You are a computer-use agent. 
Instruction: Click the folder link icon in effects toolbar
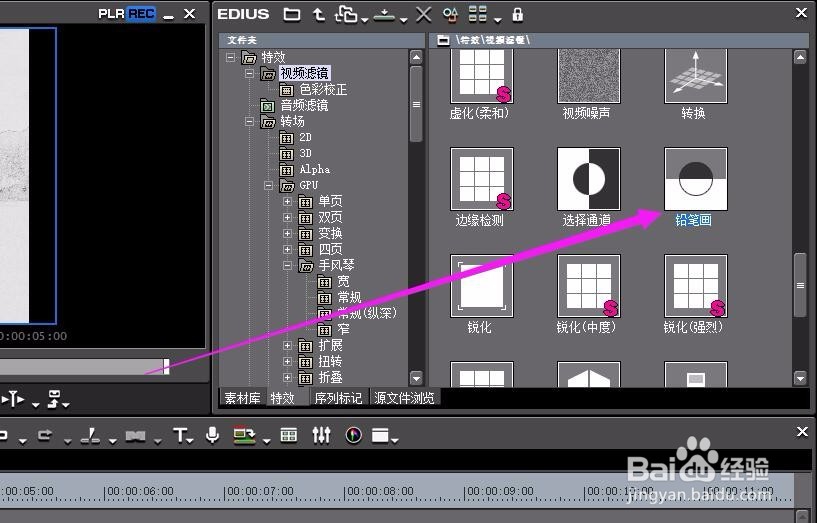(x=346, y=15)
